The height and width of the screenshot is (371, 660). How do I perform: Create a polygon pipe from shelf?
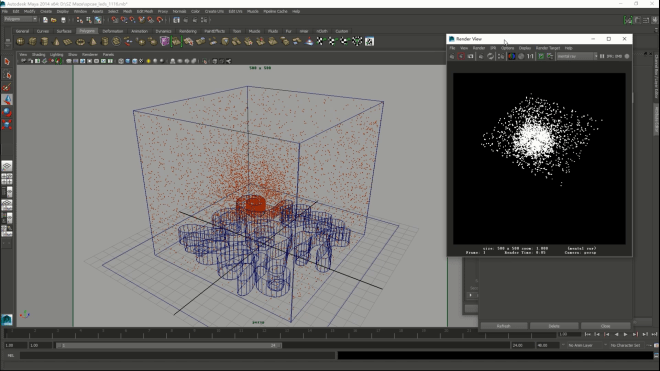pos(104,41)
